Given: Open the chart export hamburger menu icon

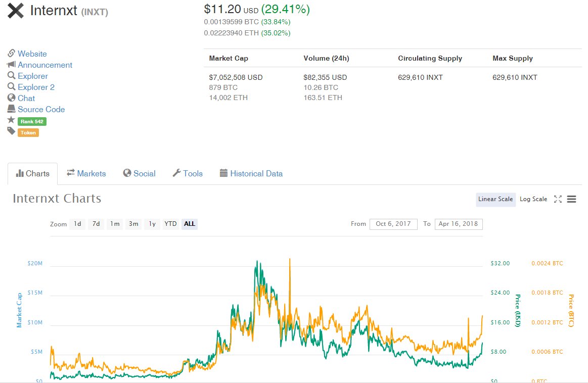Looking at the screenshot, I should click(x=571, y=199).
